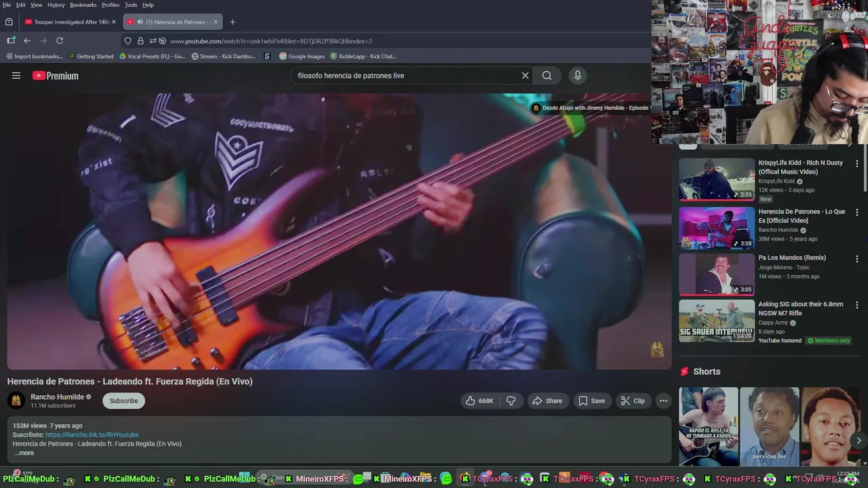Subscribe to Rancho Humilde
Screen dimensions: 868x488
click(x=123, y=401)
